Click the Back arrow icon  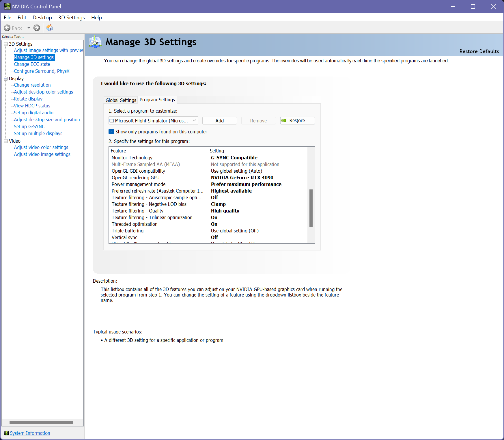(7, 28)
